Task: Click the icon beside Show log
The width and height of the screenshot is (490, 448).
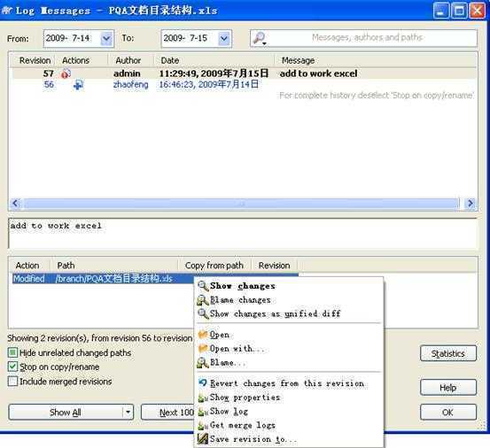Action: tap(203, 412)
